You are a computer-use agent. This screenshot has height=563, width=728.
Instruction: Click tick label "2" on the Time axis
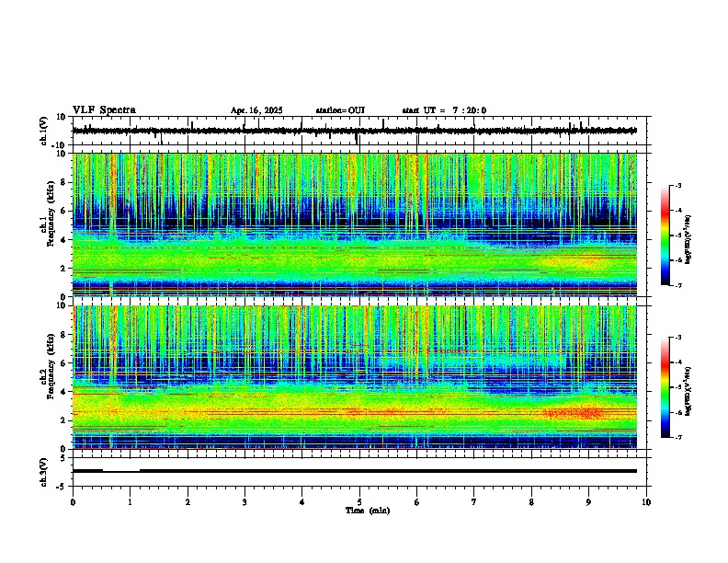click(x=188, y=502)
